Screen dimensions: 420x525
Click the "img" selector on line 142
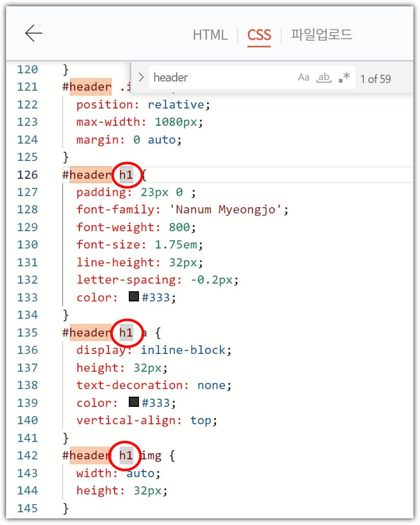tap(151, 456)
